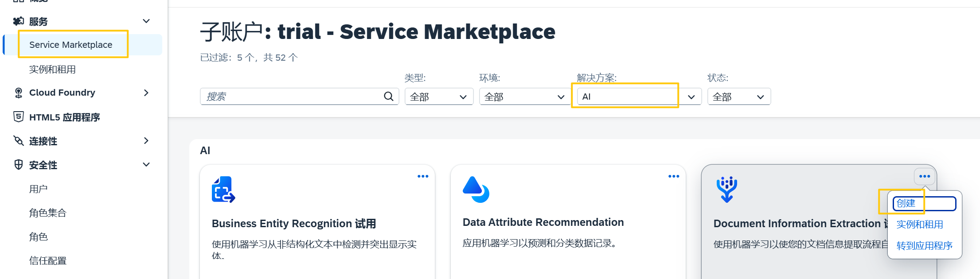The width and height of the screenshot is (980, 279).
Task: Select 转到应用程序 in the popup menu
Action: pyautogui.click(x=925, y=246)
